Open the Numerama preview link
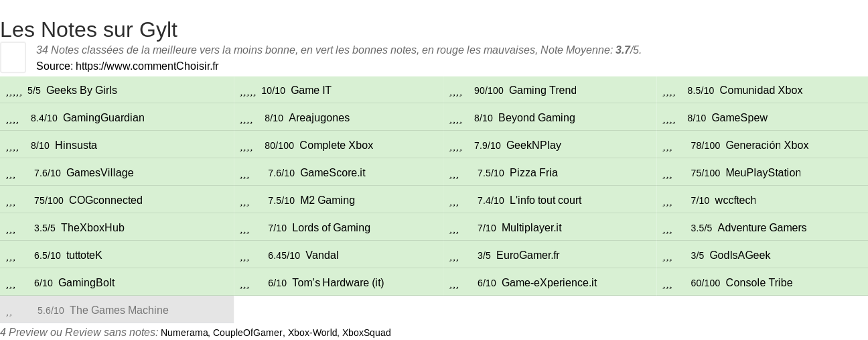 point(184,333)
